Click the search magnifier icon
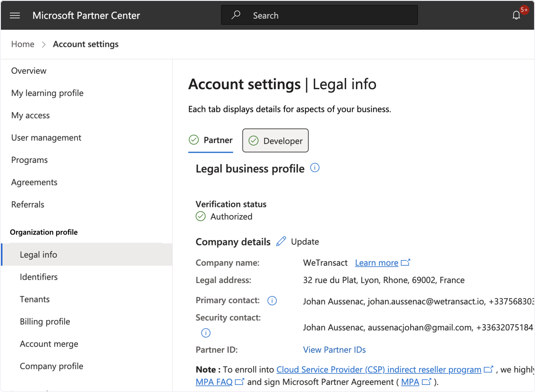 click(236, 15)
